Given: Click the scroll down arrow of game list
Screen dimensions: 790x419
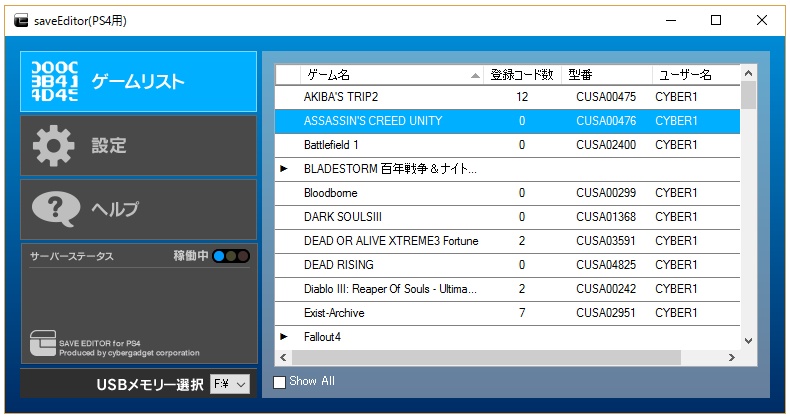Looking at the screenshot, I should click(x=749, y=341).
